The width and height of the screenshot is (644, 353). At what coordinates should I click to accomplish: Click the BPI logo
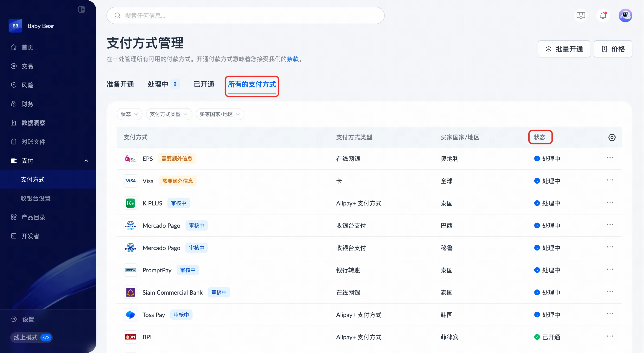pyautogui.click(x=130, y=337)
